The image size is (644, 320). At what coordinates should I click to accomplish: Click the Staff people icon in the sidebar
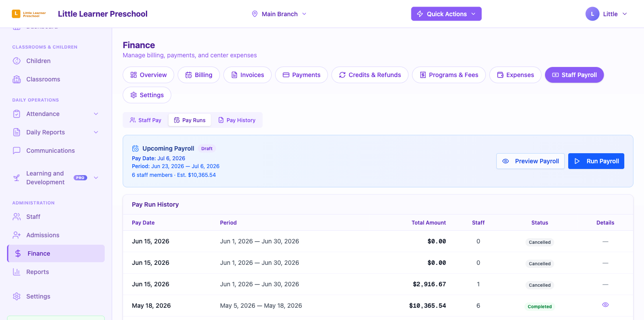point(17,217)
